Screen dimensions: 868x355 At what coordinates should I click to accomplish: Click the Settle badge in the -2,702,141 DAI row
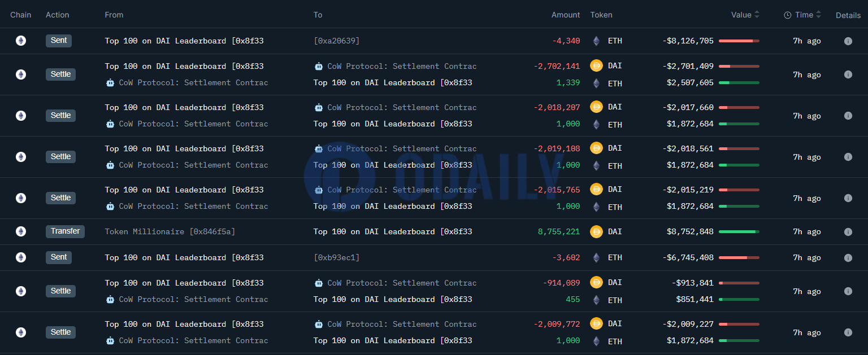[60, 74]
